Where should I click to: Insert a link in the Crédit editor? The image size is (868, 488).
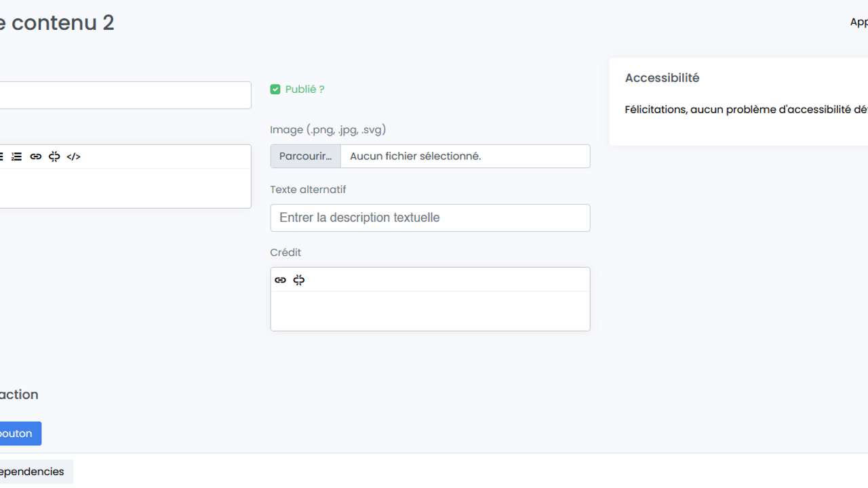click(280, 280)
